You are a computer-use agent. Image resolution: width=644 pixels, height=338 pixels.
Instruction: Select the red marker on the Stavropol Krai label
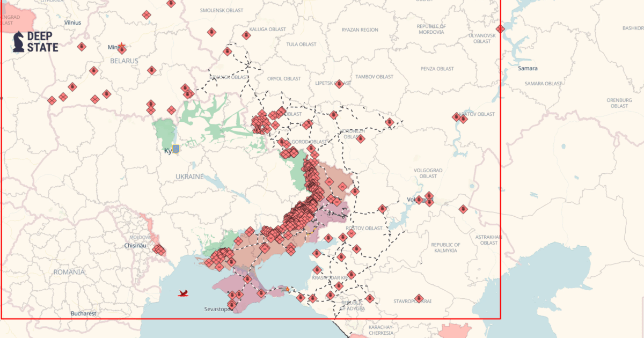coord(419,298)
